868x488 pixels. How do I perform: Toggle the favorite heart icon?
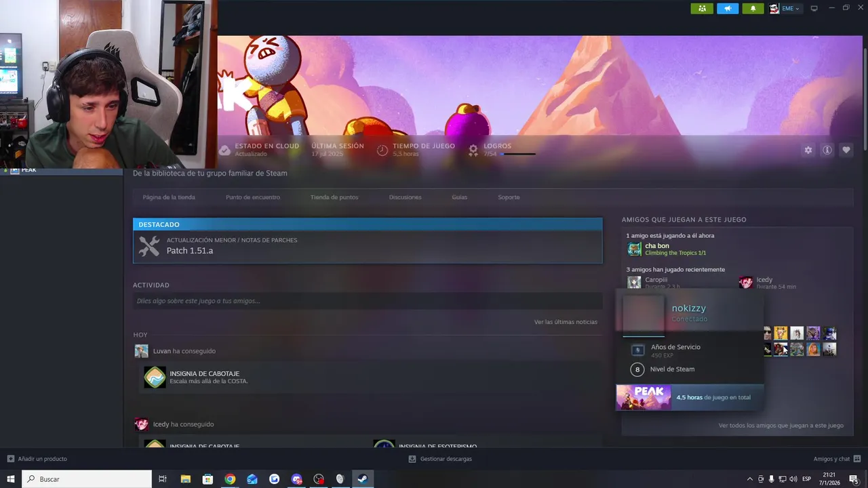(x=846, y=150)
